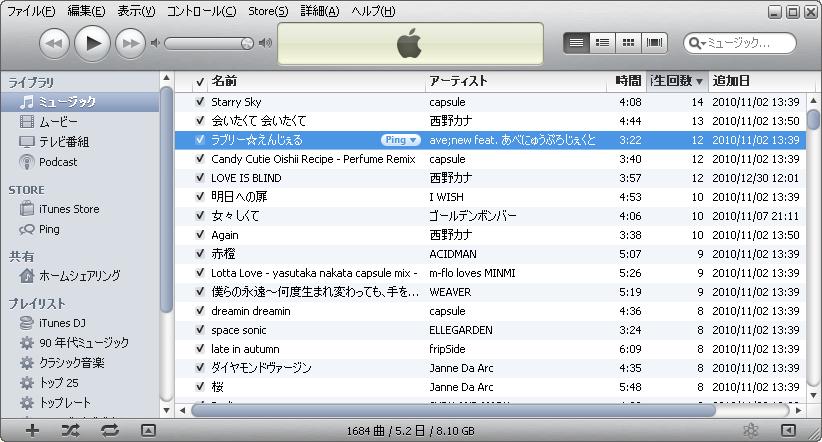
Task: Uncheck the space sonic checkbox
Action: [200, 330]
